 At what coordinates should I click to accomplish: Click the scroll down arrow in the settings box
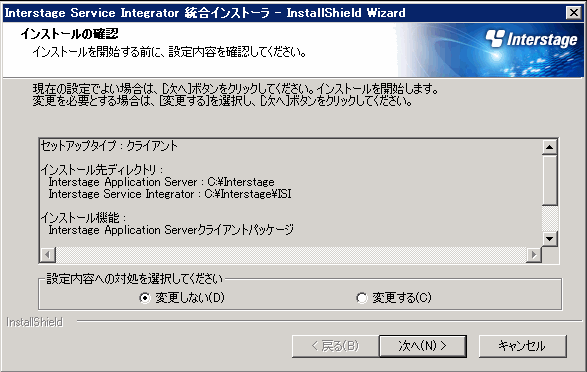point(550,239)
